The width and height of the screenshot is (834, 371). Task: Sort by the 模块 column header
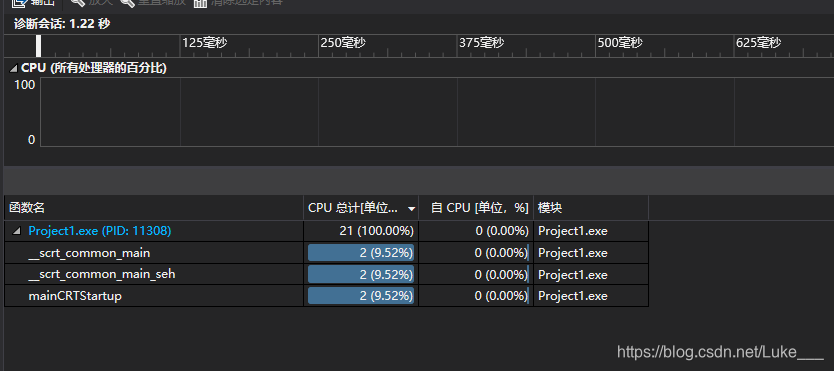[591, 208]
